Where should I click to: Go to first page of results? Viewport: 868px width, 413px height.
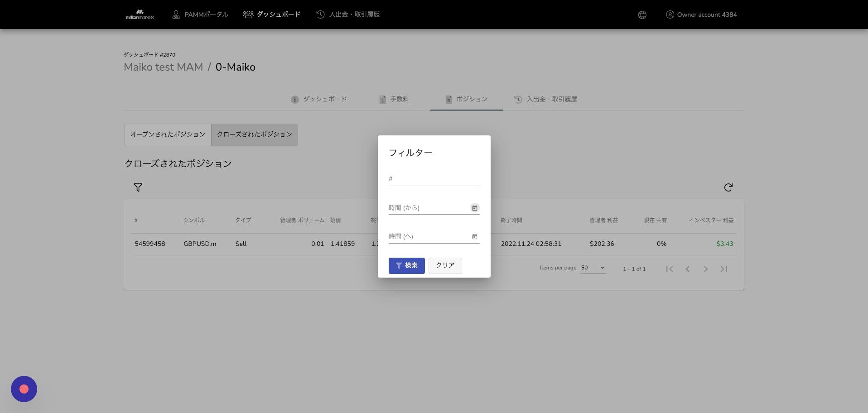pos(670,269)
